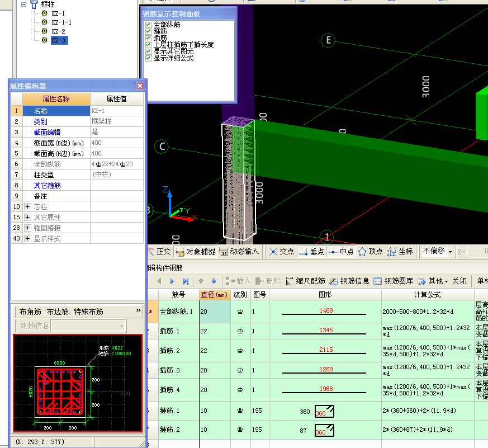Select the KZ-1-1 tree item
The height and width of the screenshot is (448, 488).
(61, 22)
